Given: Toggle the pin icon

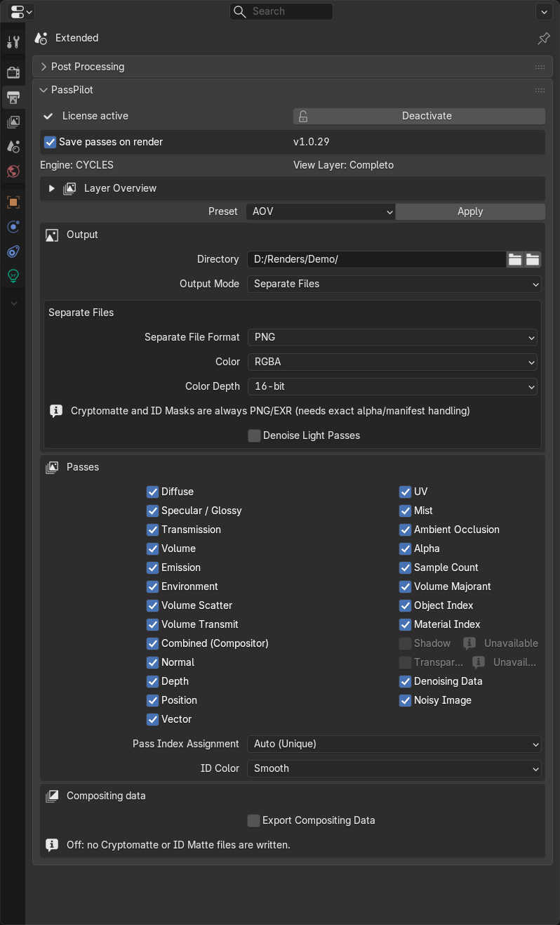Looking at the screenshot, I should pos(544,38).
